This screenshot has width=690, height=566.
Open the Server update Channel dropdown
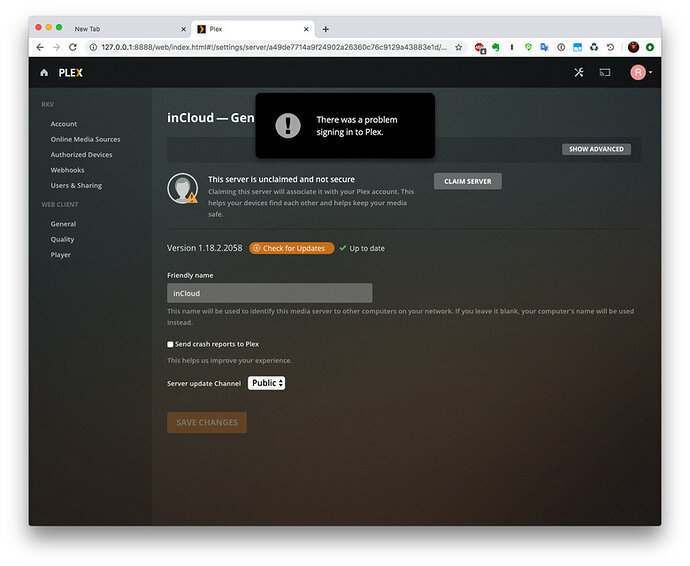pyautogui.click(x=267, y=383)
